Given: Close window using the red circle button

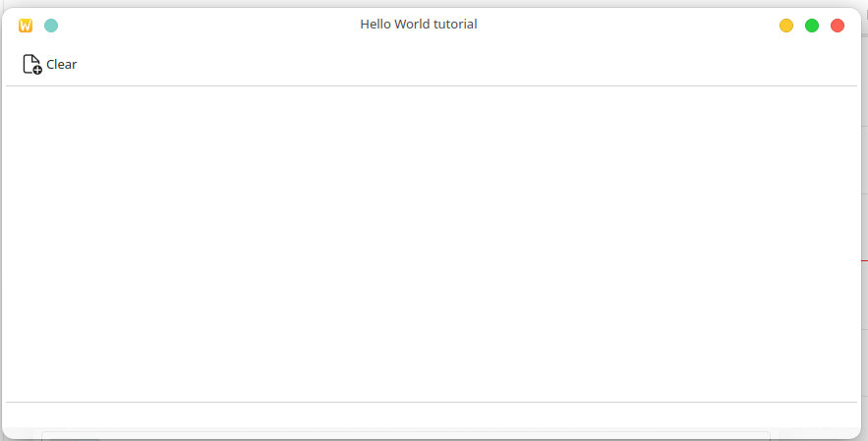Looking at the screenshot, I should click(x=838, y=26).
